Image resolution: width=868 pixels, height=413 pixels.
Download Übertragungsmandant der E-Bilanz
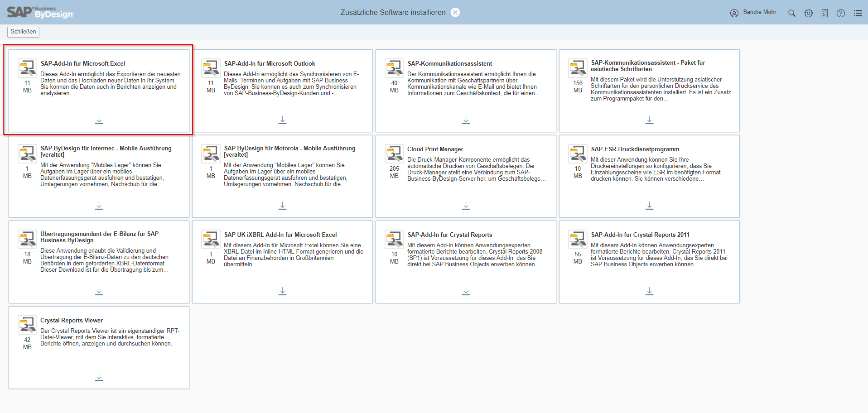(x=99, y=291)
